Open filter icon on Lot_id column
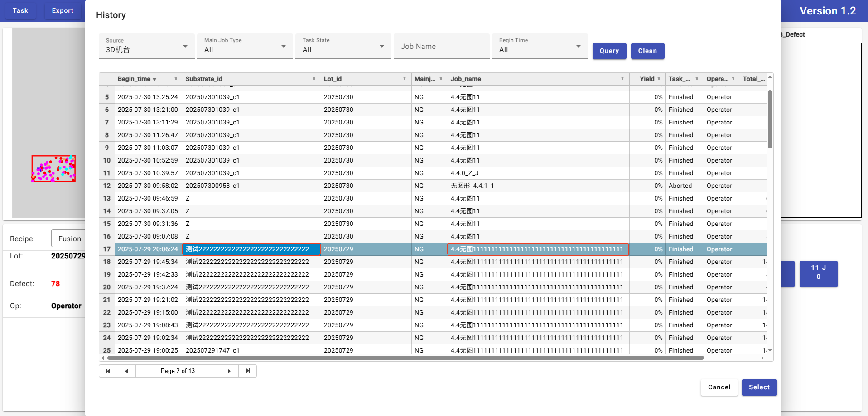The width and height of the screenshot is (868, 416). [405, 79]
